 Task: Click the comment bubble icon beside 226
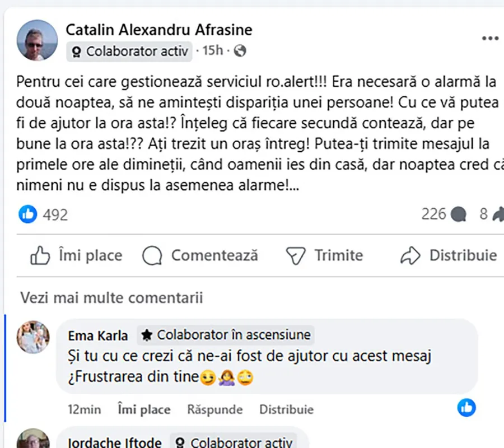tap(459, 214)
